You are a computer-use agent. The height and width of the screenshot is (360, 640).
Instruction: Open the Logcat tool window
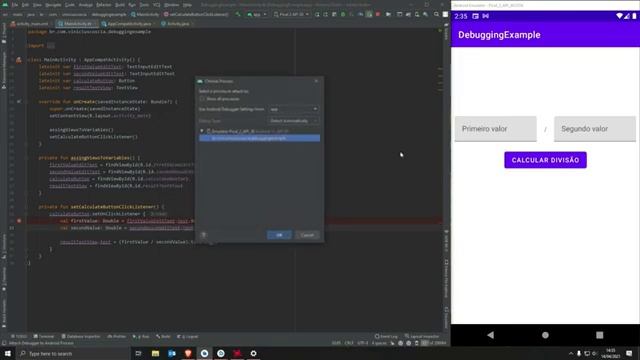(x=188, y=336)
